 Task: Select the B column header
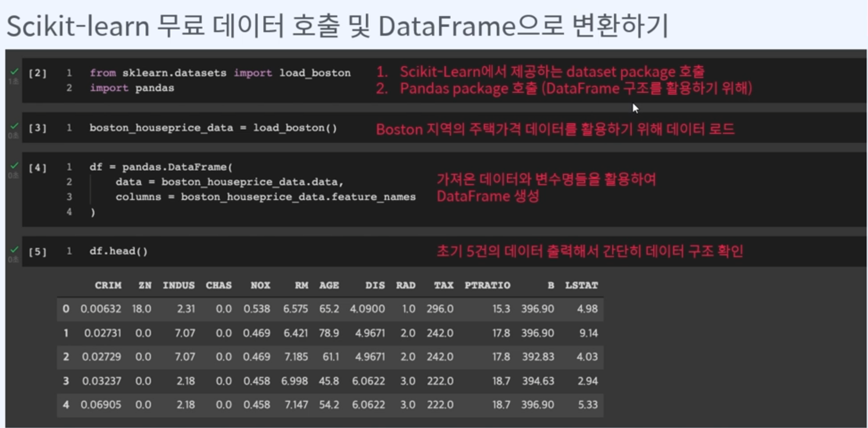pyautogui.click(x=551, y=286)
